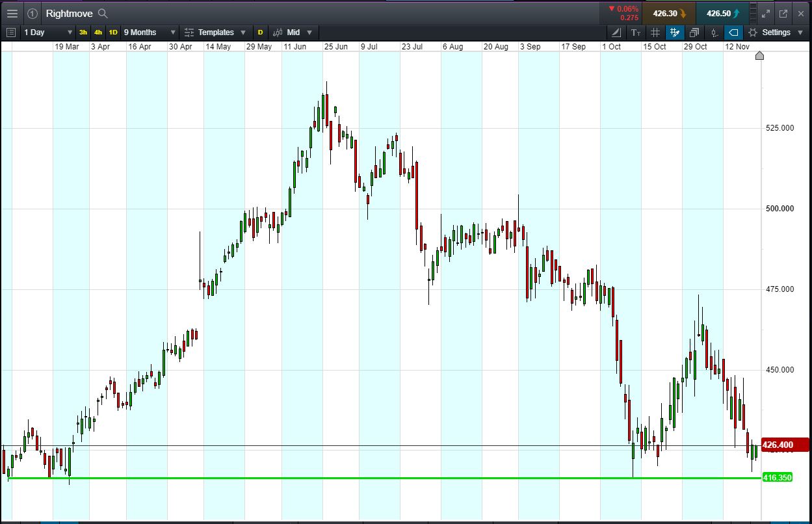Open the Templates sliders icon
812x524 pixels.
(189, 32)
